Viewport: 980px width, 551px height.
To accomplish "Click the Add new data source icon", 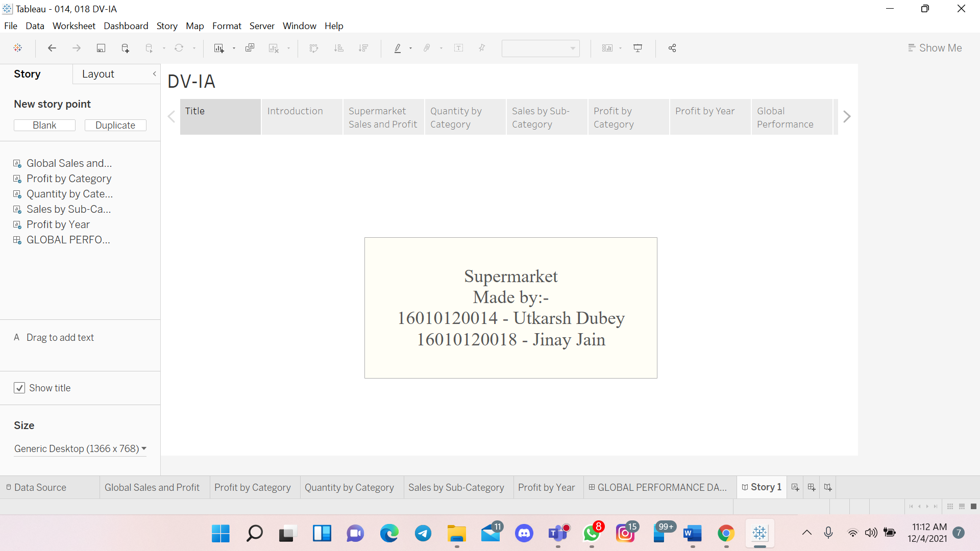I will 125,48.
